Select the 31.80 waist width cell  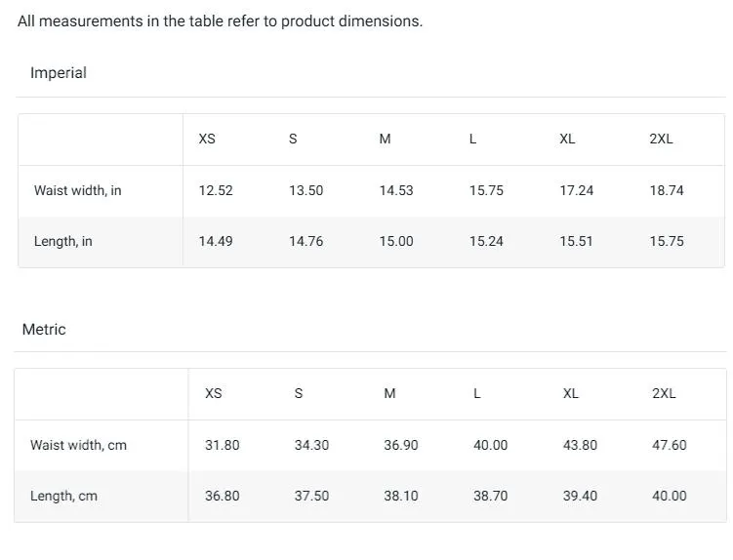click(x=222, y=445)
